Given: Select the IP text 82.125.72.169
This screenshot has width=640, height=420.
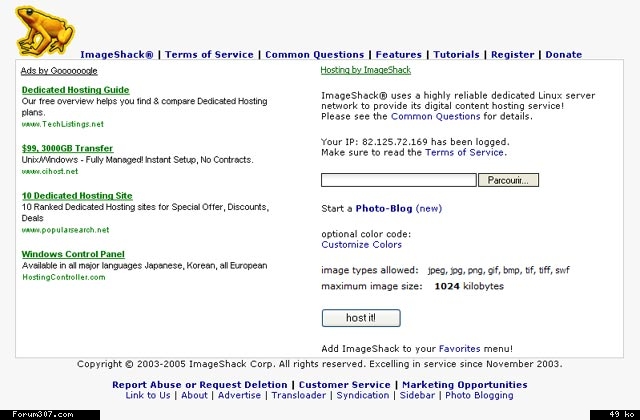Looking at the screenshot, I should [x=395, y=142].
